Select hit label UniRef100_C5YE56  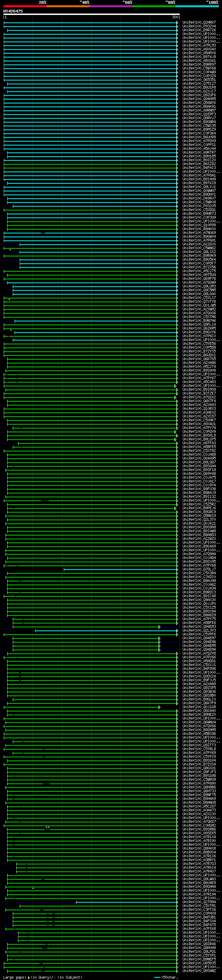(x=199, y=343)
